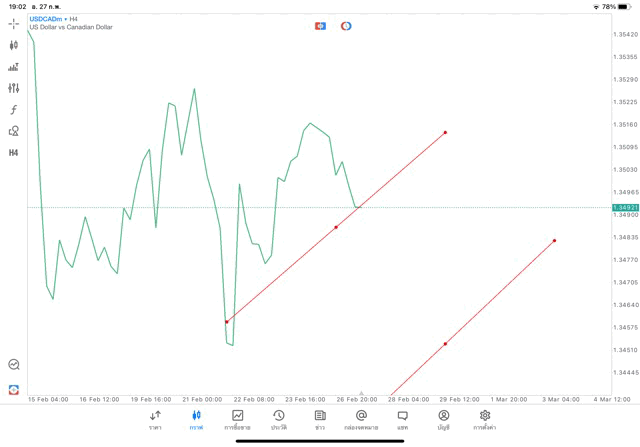
Task: Tap the red-blue icon at bottom-left corner
Action: [14, 390]
